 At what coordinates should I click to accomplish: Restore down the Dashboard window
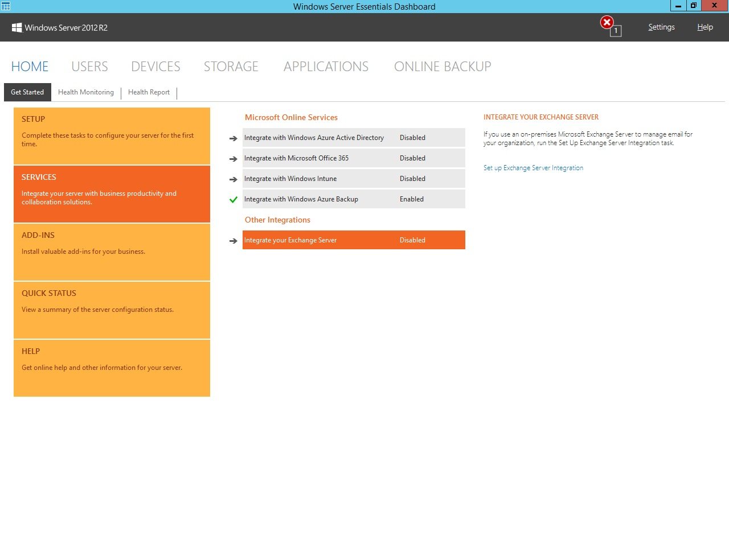(x=693, y=6)
